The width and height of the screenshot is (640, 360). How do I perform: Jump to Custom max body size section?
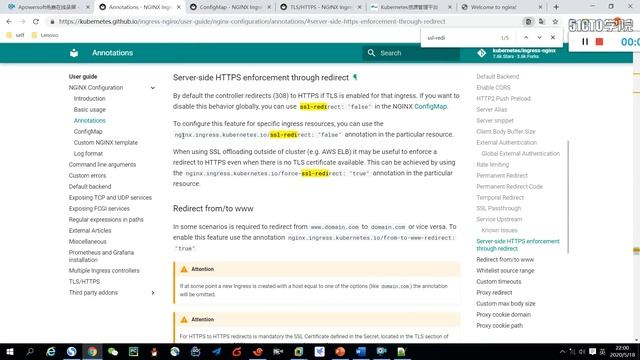pos(506,304)
